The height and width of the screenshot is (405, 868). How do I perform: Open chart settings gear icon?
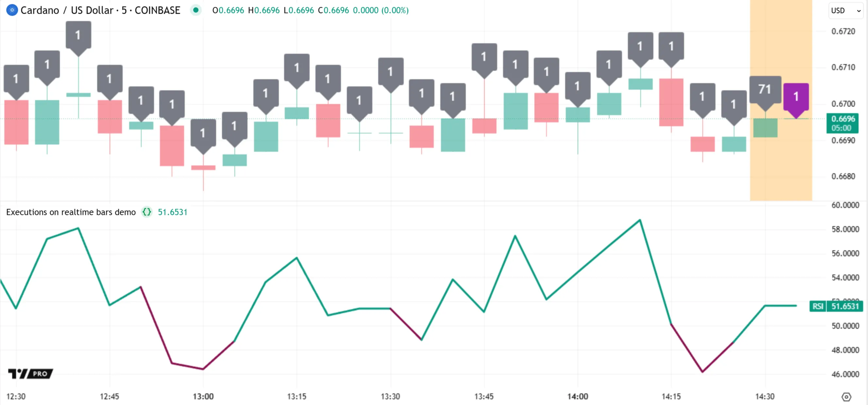click(846, 397)
